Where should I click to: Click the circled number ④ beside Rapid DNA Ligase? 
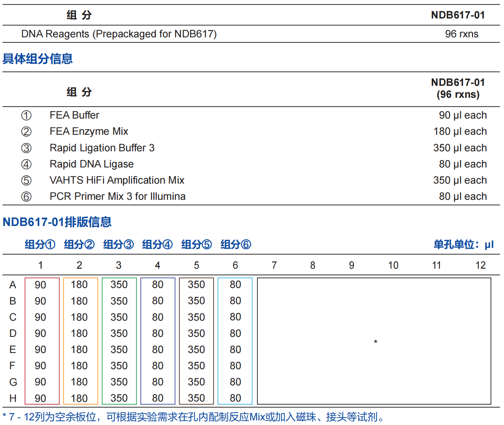point(25,164)
